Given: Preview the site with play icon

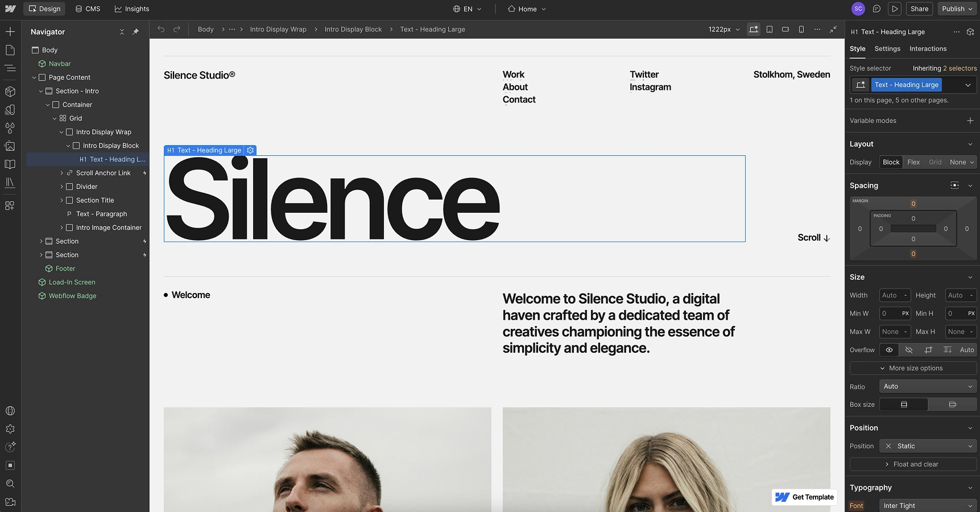Looking at the screenshot, I should 895,9.
